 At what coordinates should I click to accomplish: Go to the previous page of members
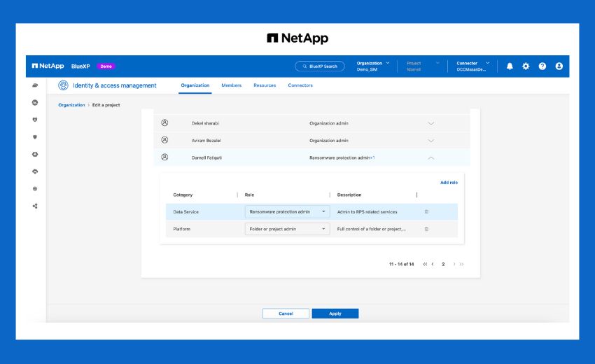433,264
